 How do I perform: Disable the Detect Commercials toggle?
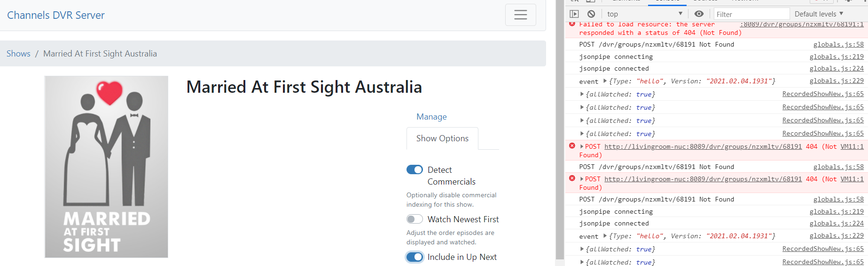coord(414,170)
